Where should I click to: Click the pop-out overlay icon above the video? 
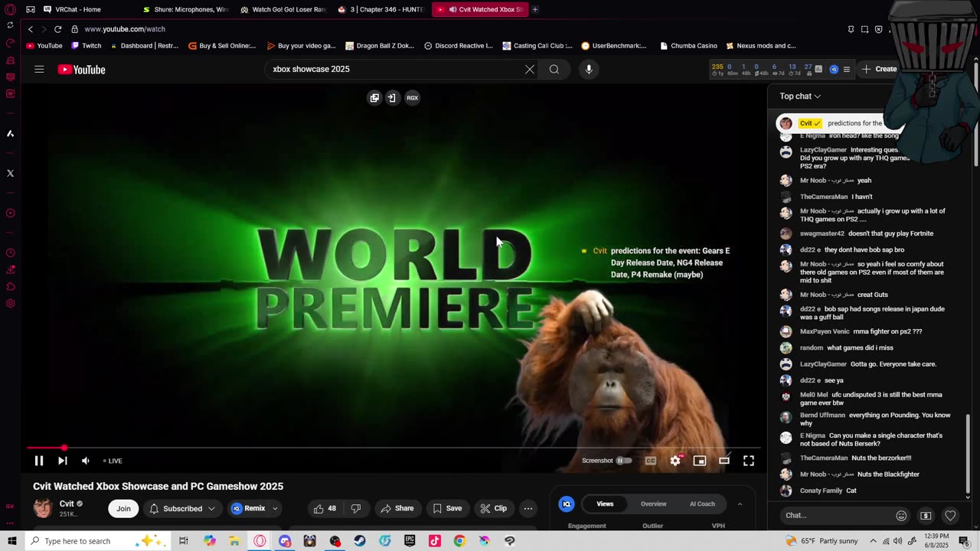[374, 98]
